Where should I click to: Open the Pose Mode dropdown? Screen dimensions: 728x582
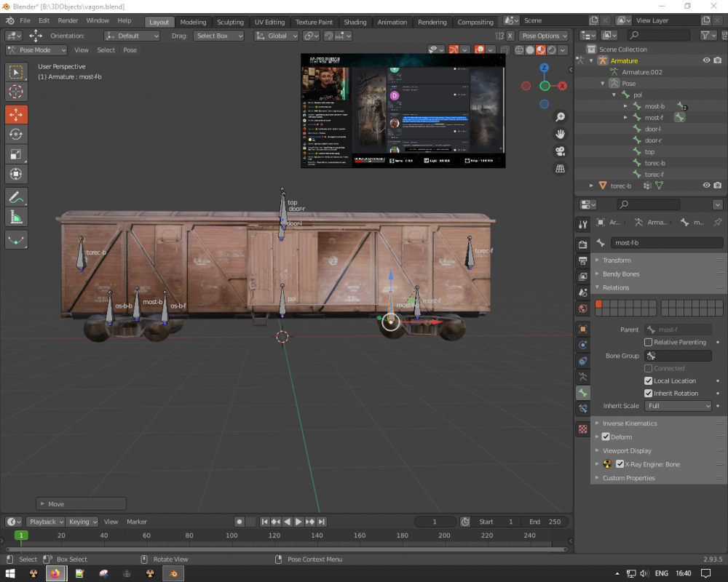[36, 50]
